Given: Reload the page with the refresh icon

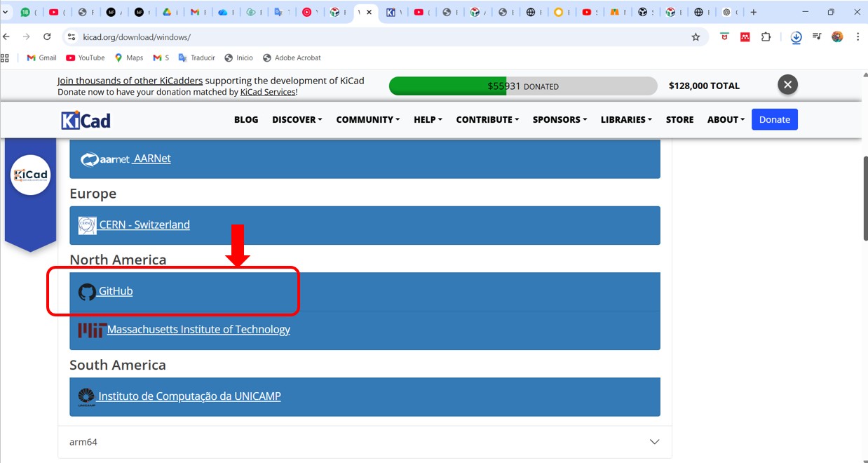Looking at the screenshot, I should coord(47,36).
